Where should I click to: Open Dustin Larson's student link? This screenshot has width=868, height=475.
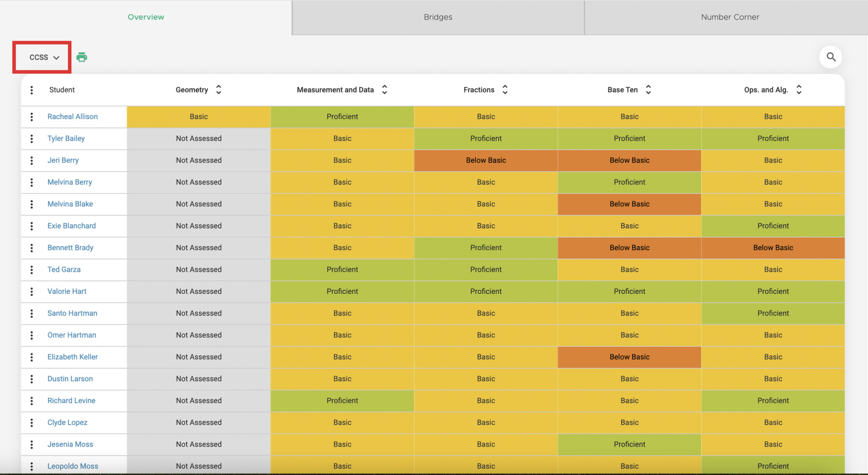[x=70, y=379]
